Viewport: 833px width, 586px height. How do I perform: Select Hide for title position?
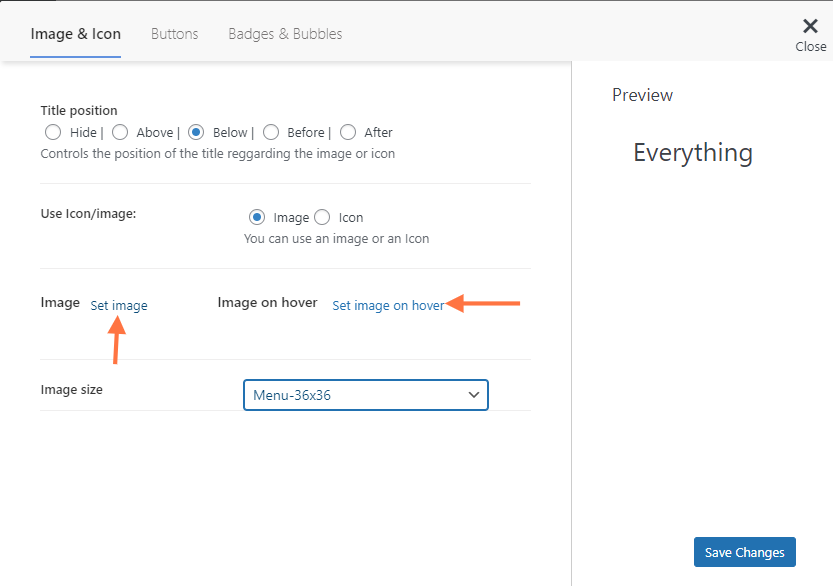(x=53, y=132)
